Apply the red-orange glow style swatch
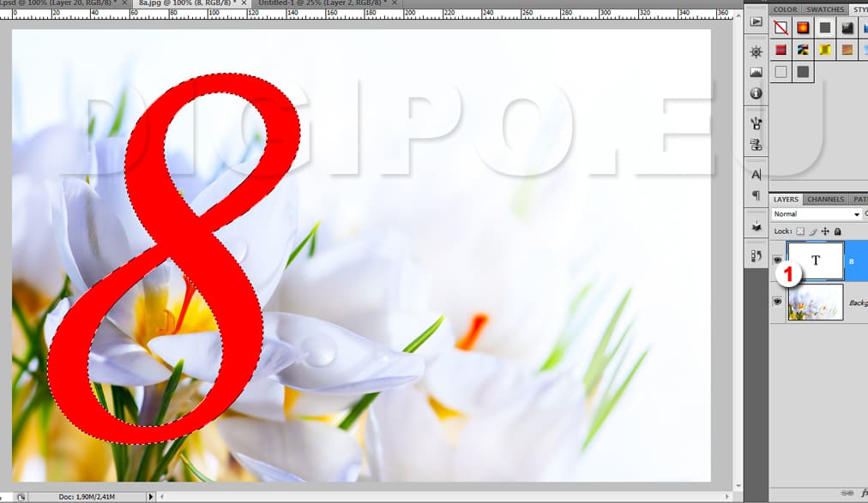 (803, 28)
